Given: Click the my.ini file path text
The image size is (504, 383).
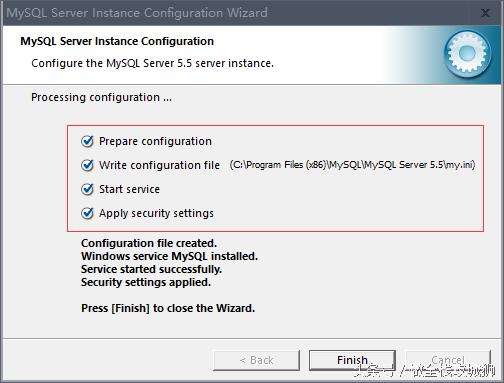Looking at the screenshot, I should [x=352, y=165].
